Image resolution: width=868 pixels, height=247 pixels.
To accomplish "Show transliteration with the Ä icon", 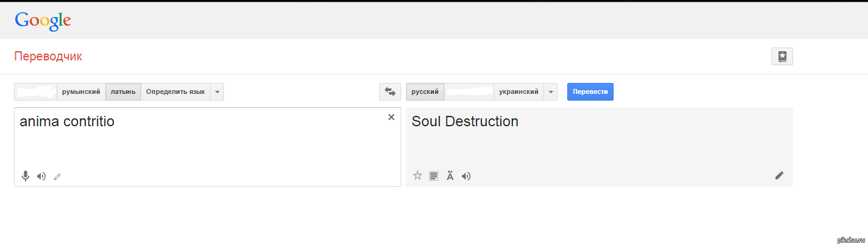I will click(450, 176).
